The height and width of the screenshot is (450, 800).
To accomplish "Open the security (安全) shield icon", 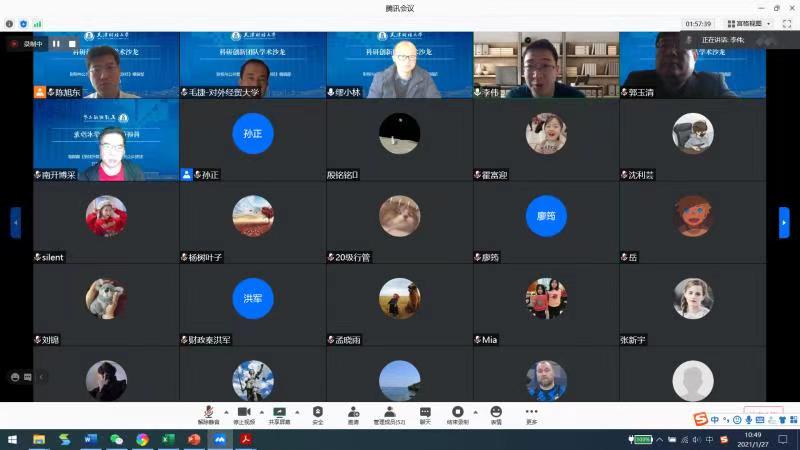I will pyautogui.click(x=317, y=413).
